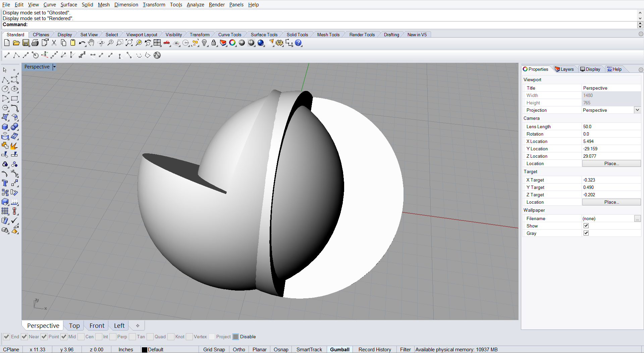
Task: Click the Explode icon in left toolbar
Action: tap(14, 146)
